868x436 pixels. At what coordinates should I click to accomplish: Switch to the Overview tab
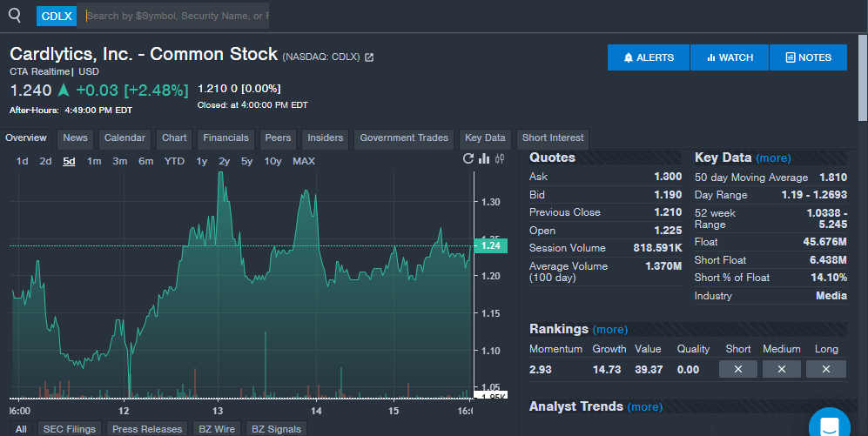(x=26, y=138)
